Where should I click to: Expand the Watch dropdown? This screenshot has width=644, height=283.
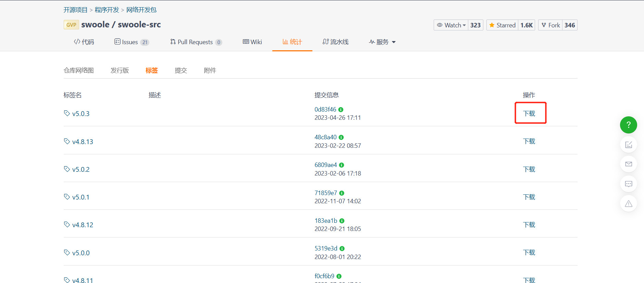451,25
